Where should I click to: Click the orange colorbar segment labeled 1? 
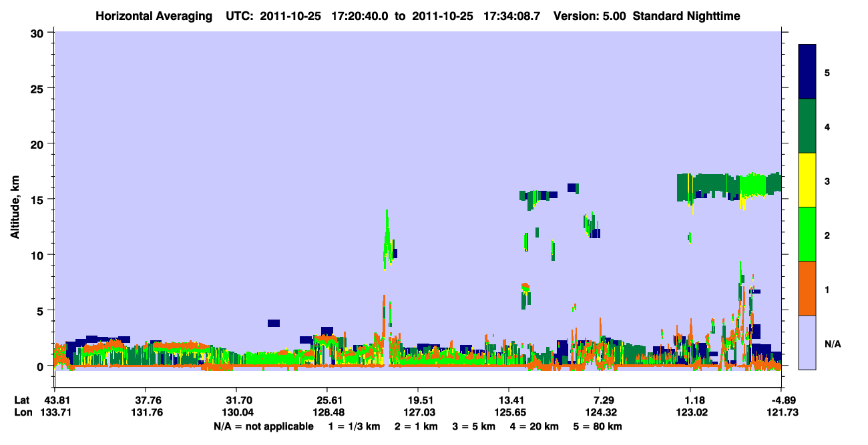tap(807, 288)
